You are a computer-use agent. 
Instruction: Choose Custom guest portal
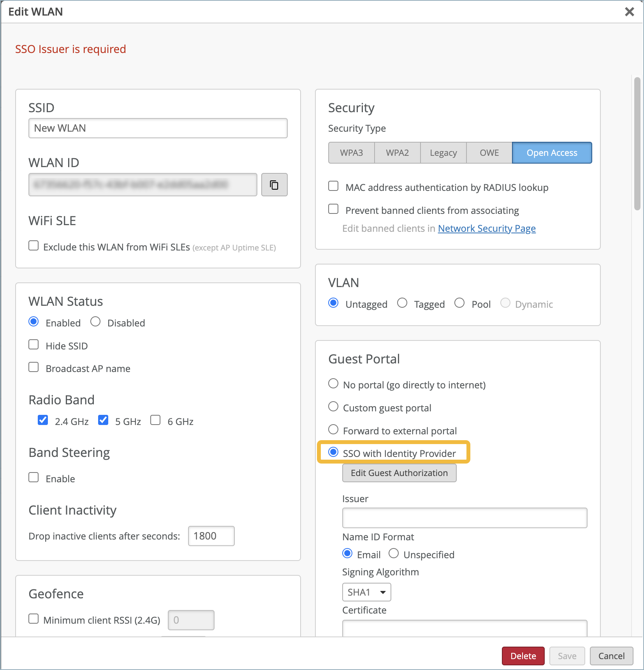tap(333, 407)
